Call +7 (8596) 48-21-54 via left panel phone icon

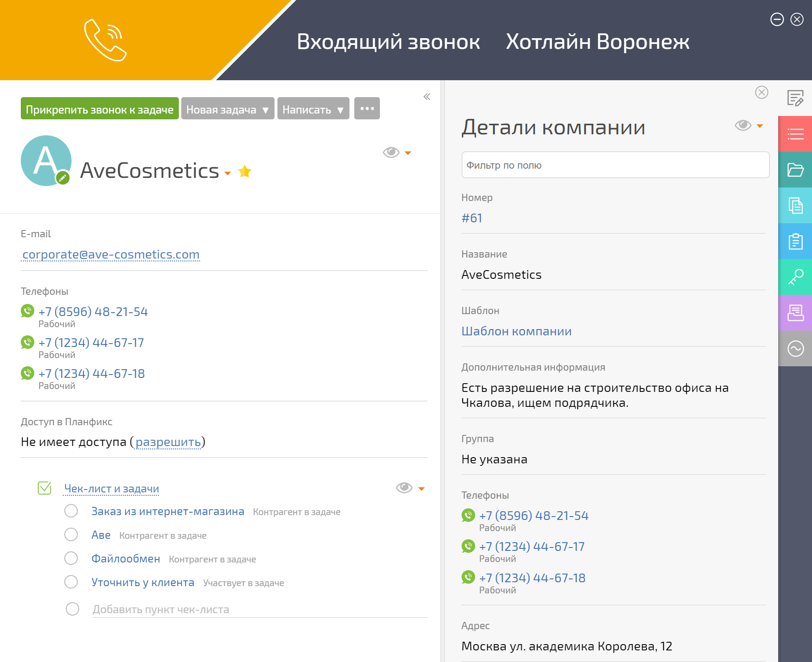point(28,311)
